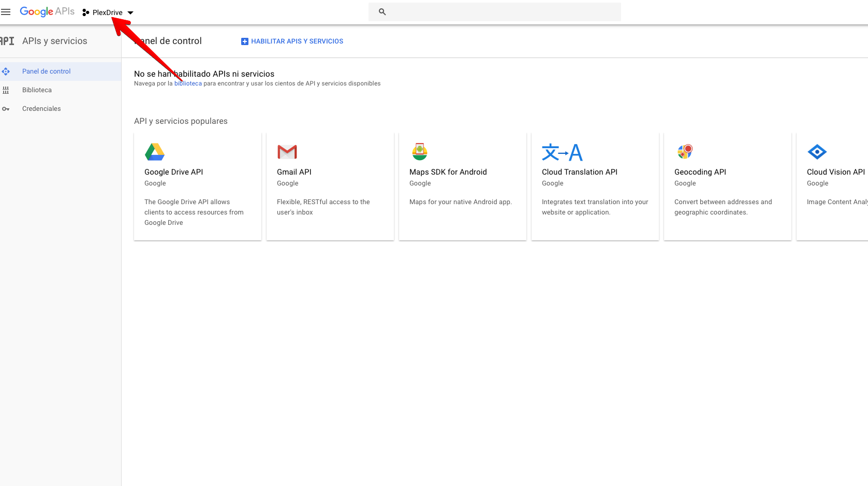
Task: Click the Google APIs logo
Action: [x=47, y=11]
